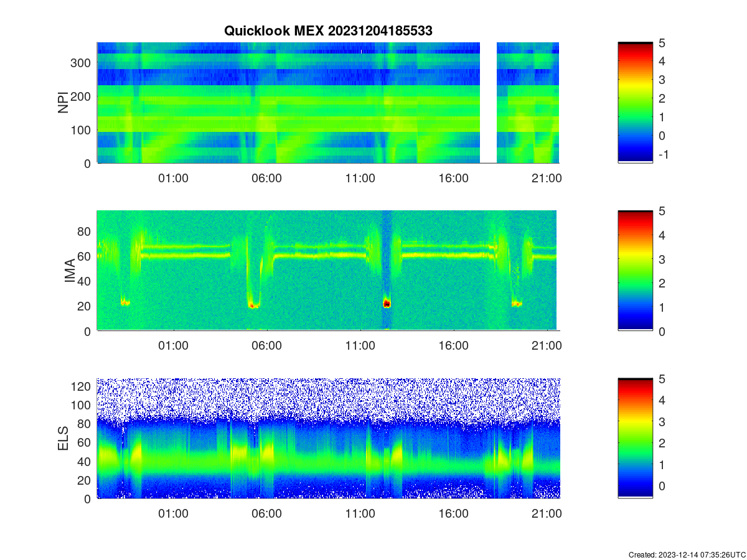Image resolution: width=747 pixels, height=560 pixels.
Task: Click the 01:00 label below ELS plot
Action: click(x=173, y=513)
